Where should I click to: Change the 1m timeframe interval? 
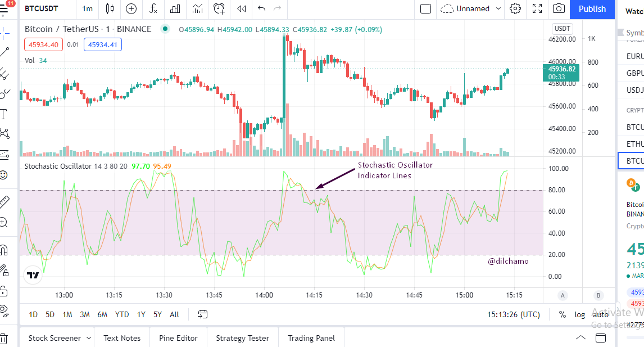pyautogui.click(x=87, y=8)
